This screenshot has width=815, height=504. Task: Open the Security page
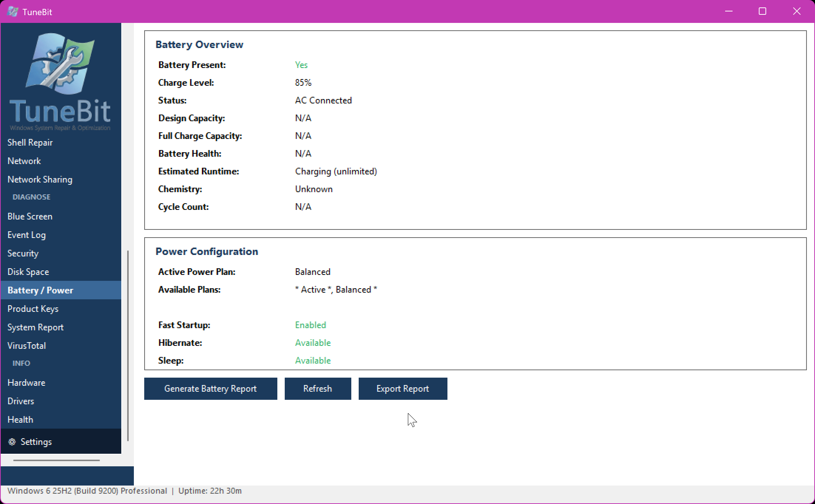tap(61, 253)
